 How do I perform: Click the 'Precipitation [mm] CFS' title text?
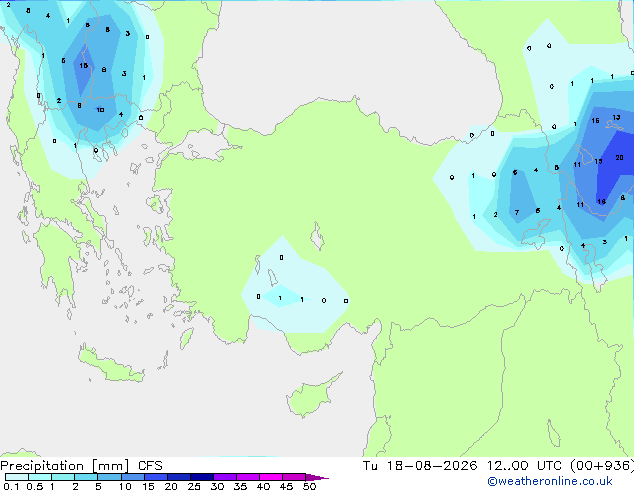81,466
